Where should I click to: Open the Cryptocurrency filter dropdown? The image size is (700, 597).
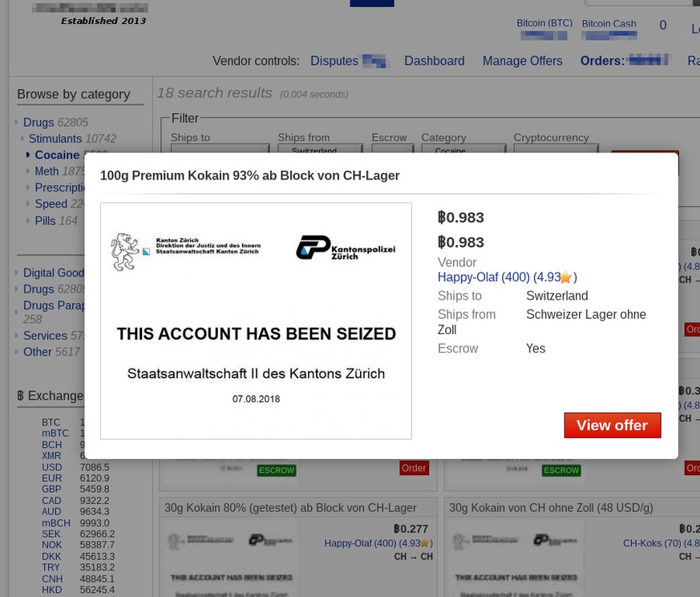(x=556, y=148)
